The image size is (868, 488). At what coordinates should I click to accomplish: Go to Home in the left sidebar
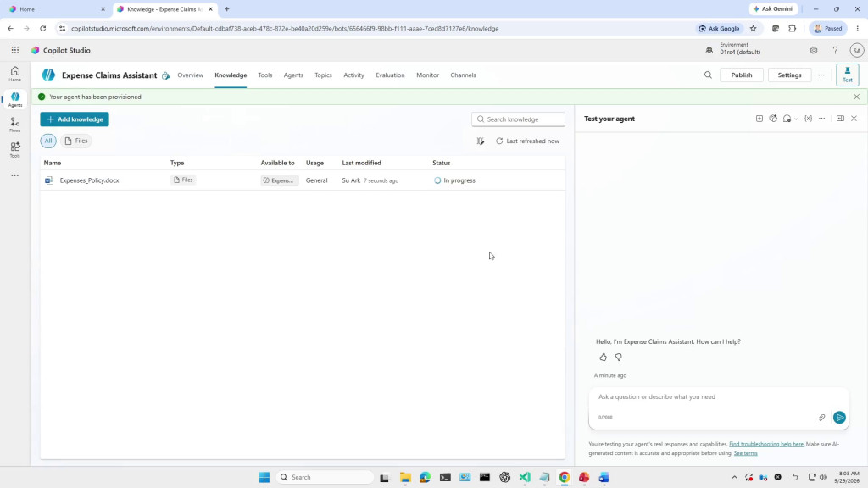[15, 74]
